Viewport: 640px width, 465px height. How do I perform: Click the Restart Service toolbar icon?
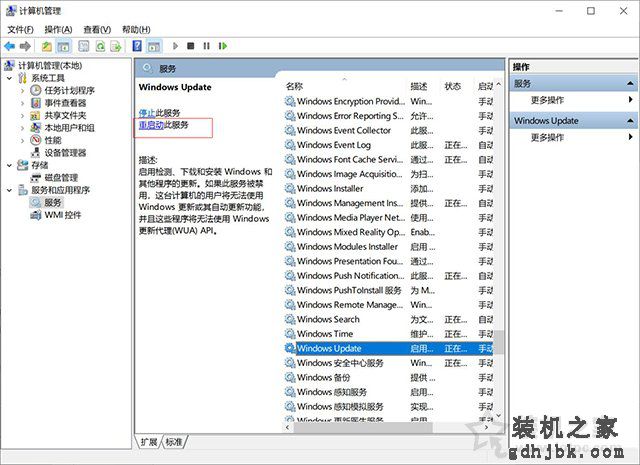tap(222, 46)
